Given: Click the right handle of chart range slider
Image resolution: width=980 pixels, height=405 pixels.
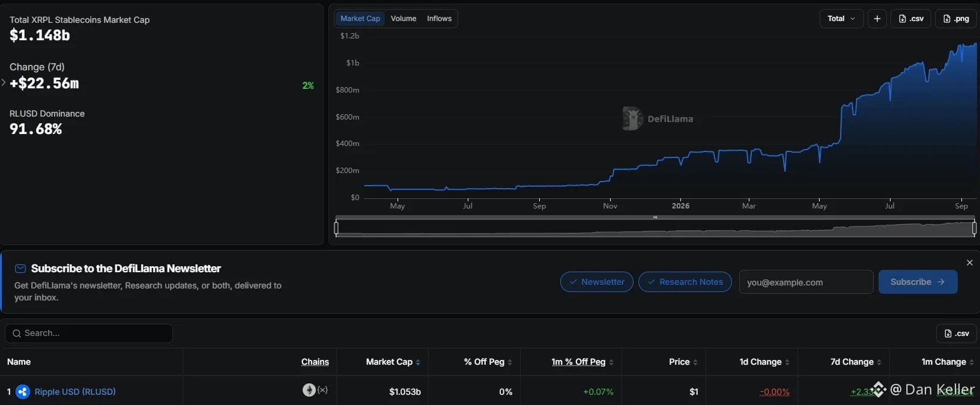Looking at the screenshot, I should pos(974,228).
